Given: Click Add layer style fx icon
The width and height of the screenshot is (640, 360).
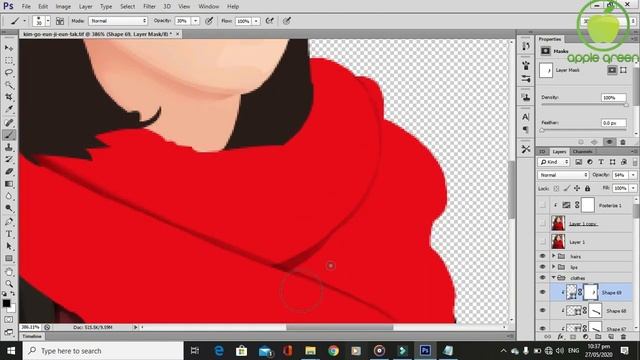Looking at the screenshot, I should pos(561,337).
